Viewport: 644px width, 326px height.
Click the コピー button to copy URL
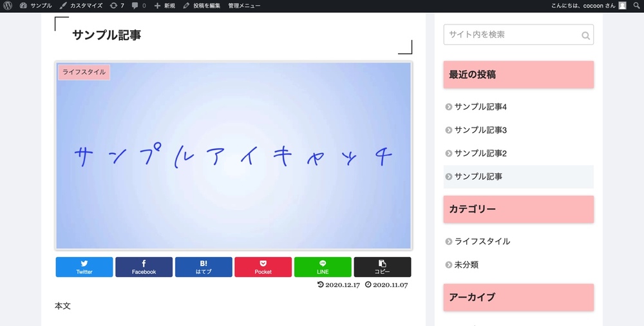[383, 267]
